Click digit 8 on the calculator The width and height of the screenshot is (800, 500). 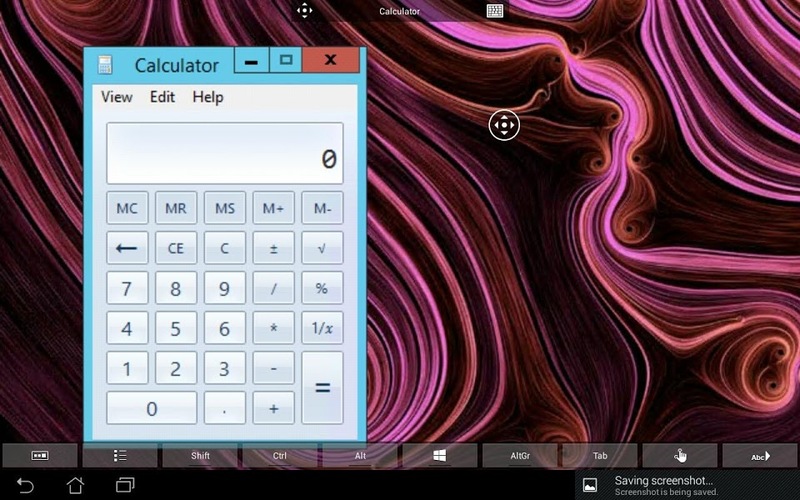pyautogui.click(x=176, y=288)
